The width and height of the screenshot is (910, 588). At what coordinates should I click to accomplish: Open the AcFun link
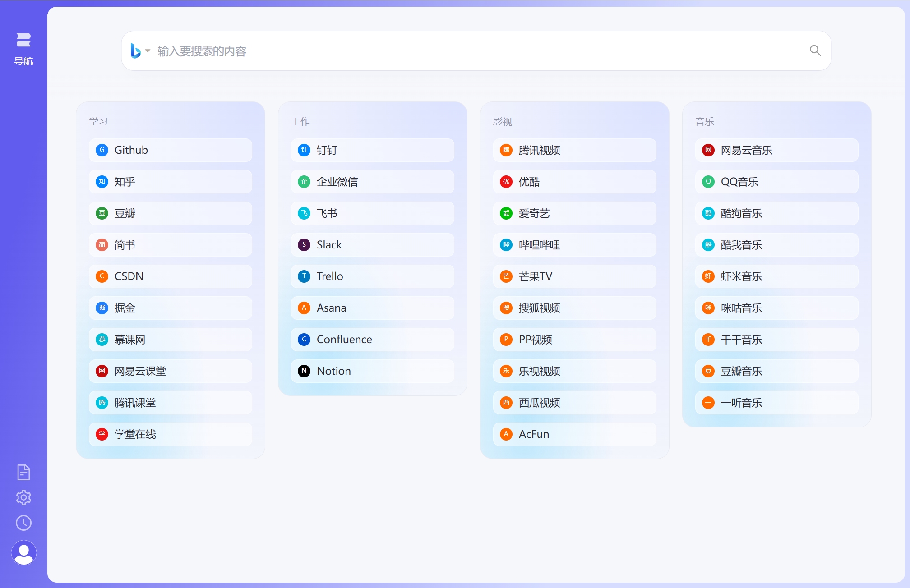click(575, 434)
